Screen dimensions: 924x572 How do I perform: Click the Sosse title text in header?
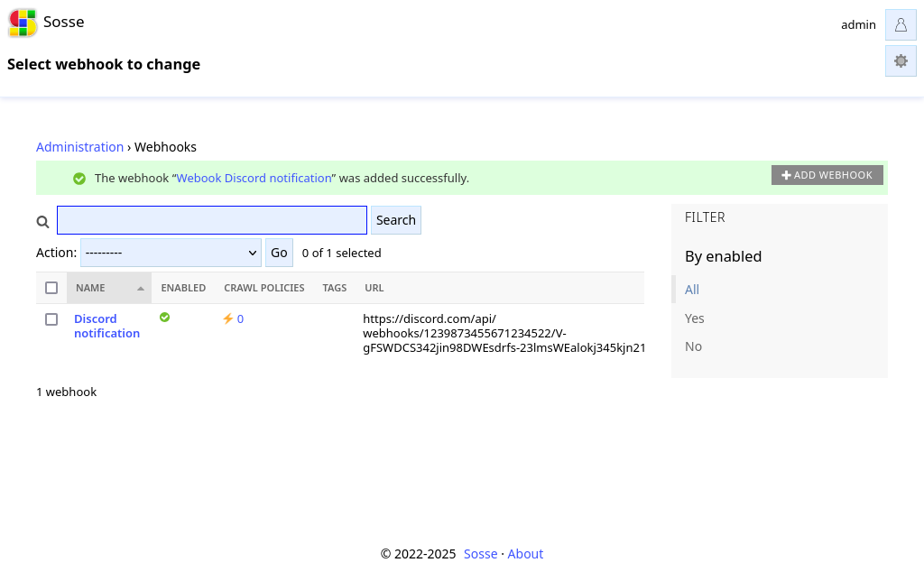[x=64, y=22]
